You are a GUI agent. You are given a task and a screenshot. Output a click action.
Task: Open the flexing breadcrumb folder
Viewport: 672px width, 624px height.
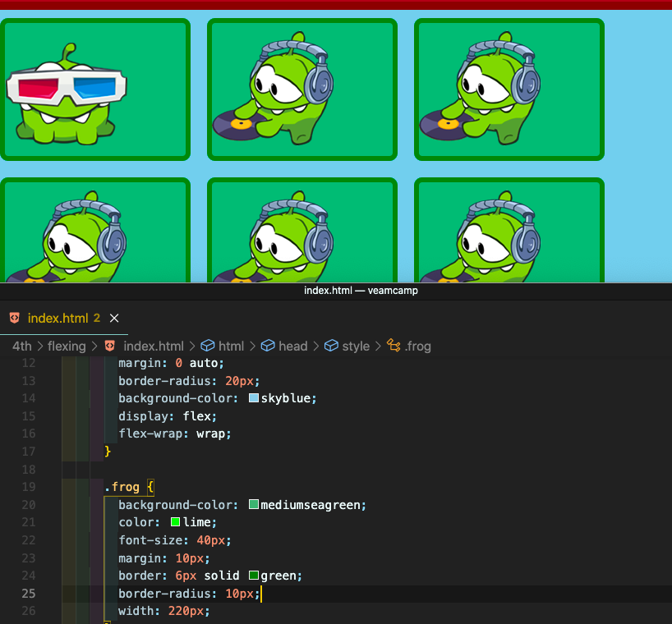pos(67,346)
